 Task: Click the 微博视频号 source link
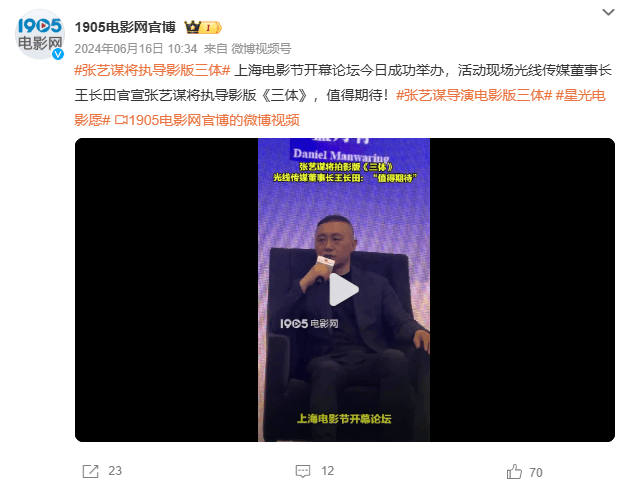click(261, 49)
